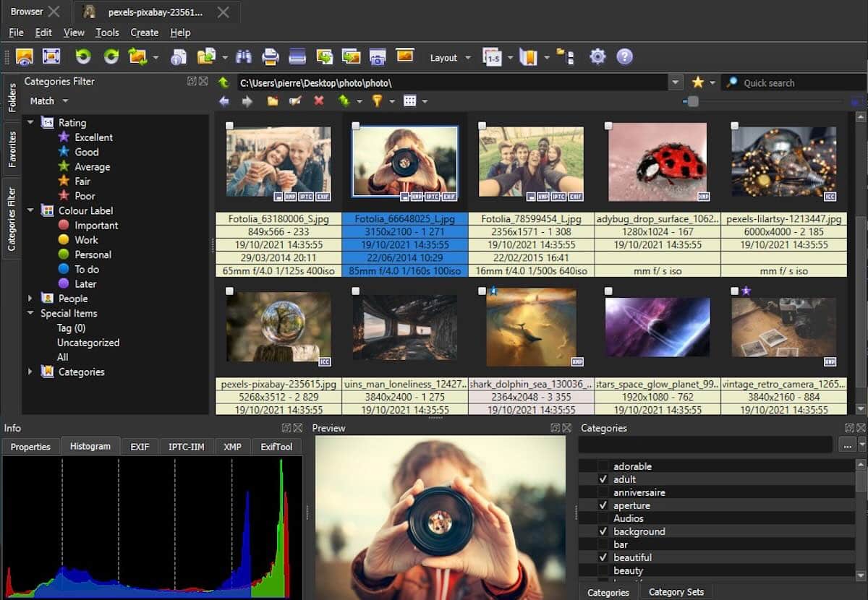Image resolution: width=868 pixels, height=600 pixels.
Task: Open the address path history dropdown
Action: pyautogui.click(x=676, y=82)
